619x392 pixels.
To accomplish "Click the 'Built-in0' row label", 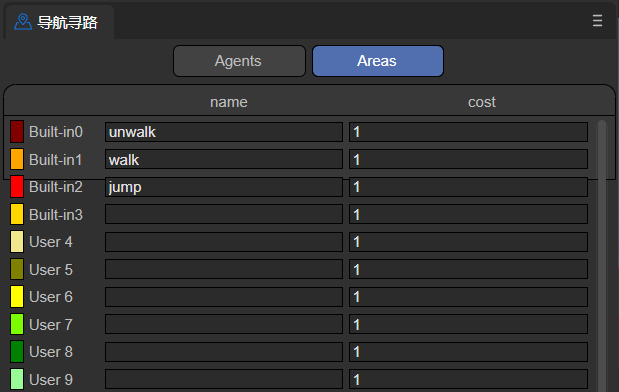I will [56, 132].
